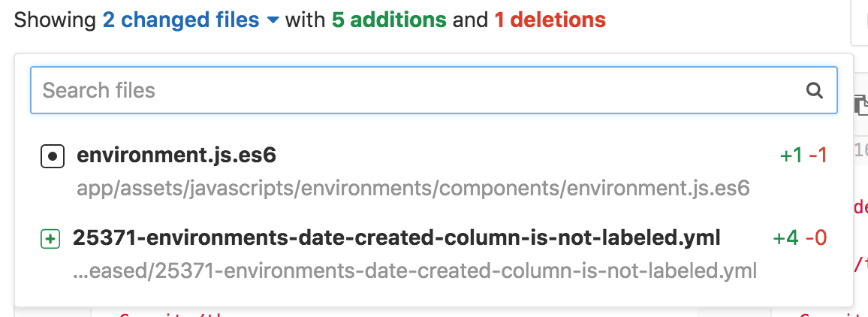Image resolution: width=868 pixels, height=317 pixels.
Task: Click the app/assets/javascripts path for environment.js.es6
Action: (413, 189)
